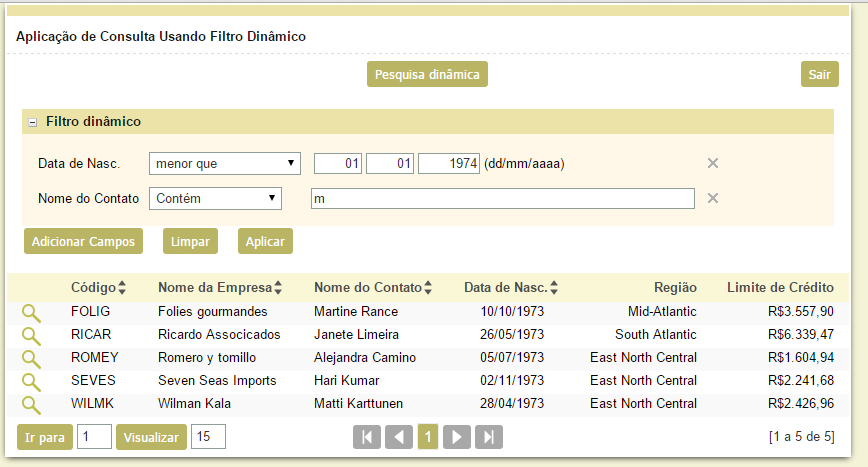The height and width of the screenshot is (467, 868).
Task: Sort table by Código column
Action: (x=98, y=288)
